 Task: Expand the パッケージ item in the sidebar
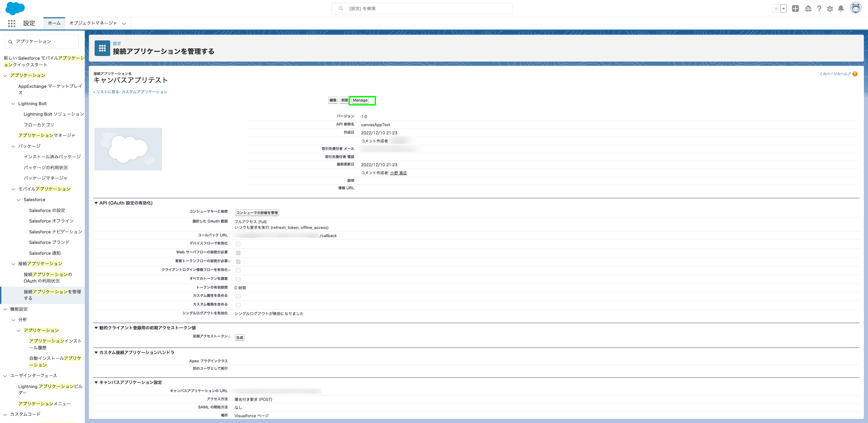(x=13, y=146)
